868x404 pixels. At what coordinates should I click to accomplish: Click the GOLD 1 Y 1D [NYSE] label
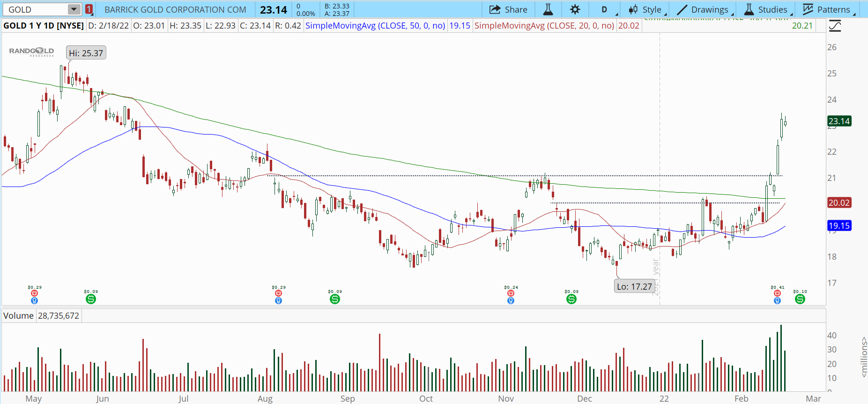point(44,26)
